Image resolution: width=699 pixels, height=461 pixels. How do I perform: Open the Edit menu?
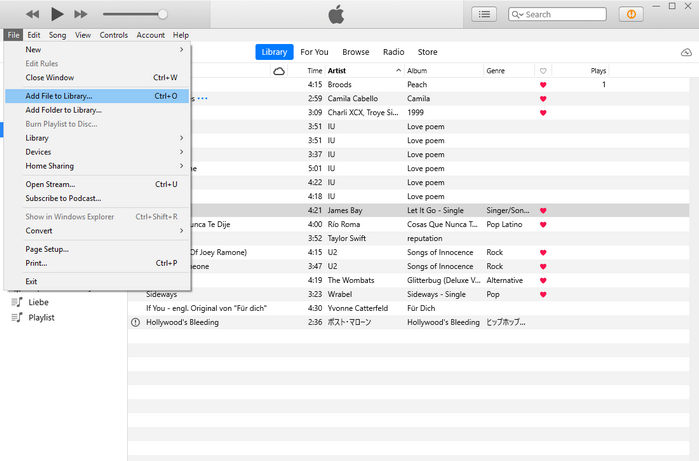point(33,35)
